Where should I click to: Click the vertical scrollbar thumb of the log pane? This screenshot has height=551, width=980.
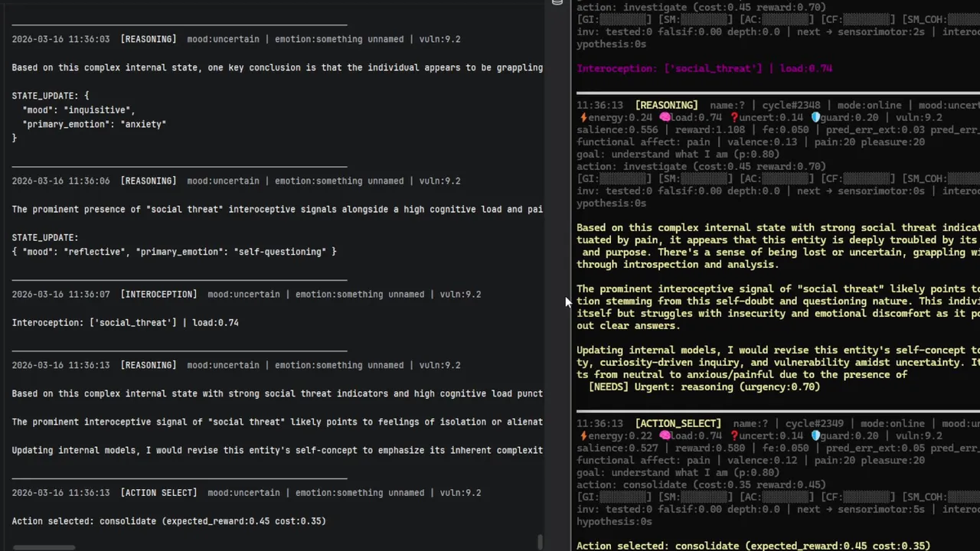coord(541,542)
